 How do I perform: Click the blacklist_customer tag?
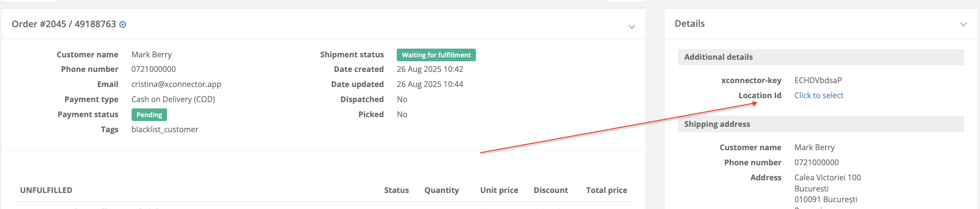[165, 129]
